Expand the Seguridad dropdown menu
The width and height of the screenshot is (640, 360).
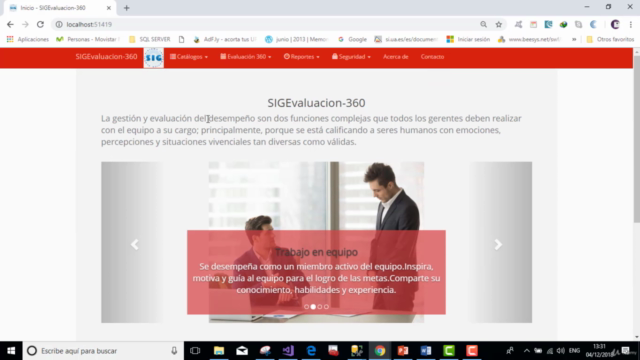click(351, 57)
